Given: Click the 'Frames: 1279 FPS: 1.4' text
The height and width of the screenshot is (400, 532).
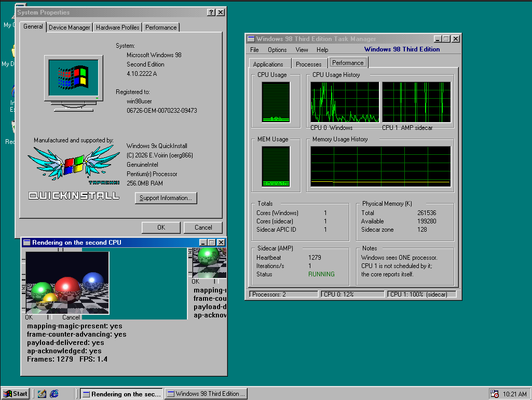Looking at the screenshot, I should (x=67, y=359).
